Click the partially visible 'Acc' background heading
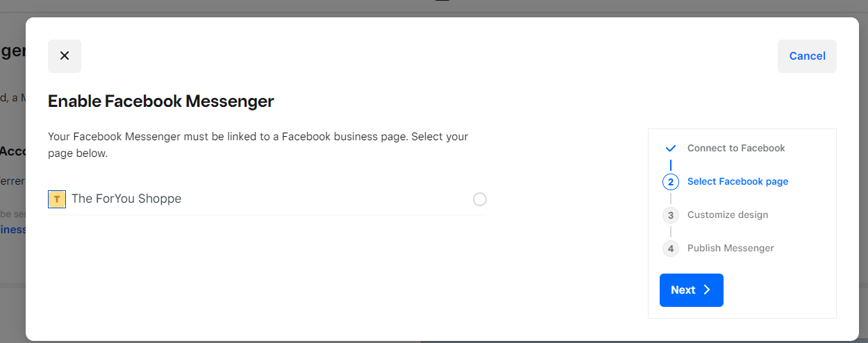 tap(12, 151)
